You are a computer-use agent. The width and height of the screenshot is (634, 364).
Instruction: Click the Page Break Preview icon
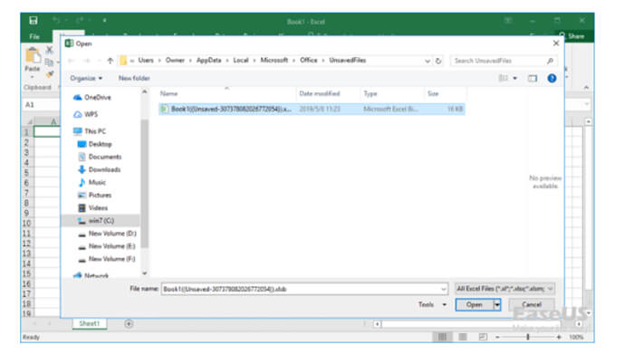(483, 337)
